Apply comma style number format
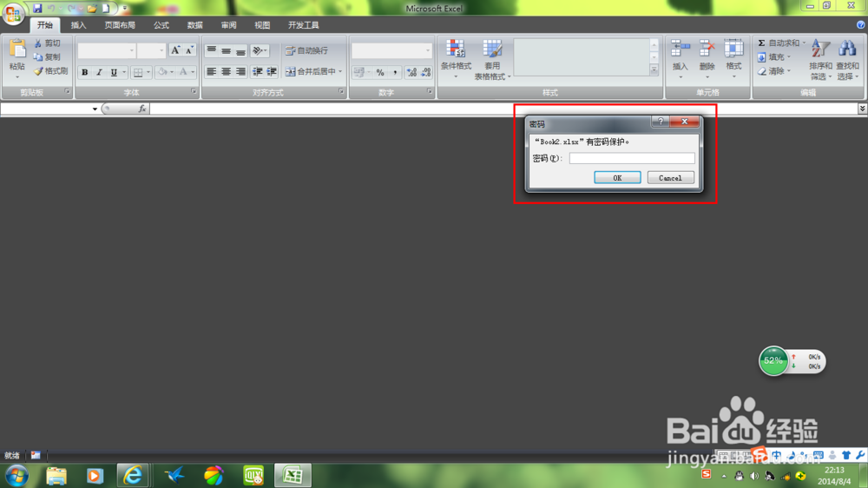 pyautogui.click(x=395, y=72)
